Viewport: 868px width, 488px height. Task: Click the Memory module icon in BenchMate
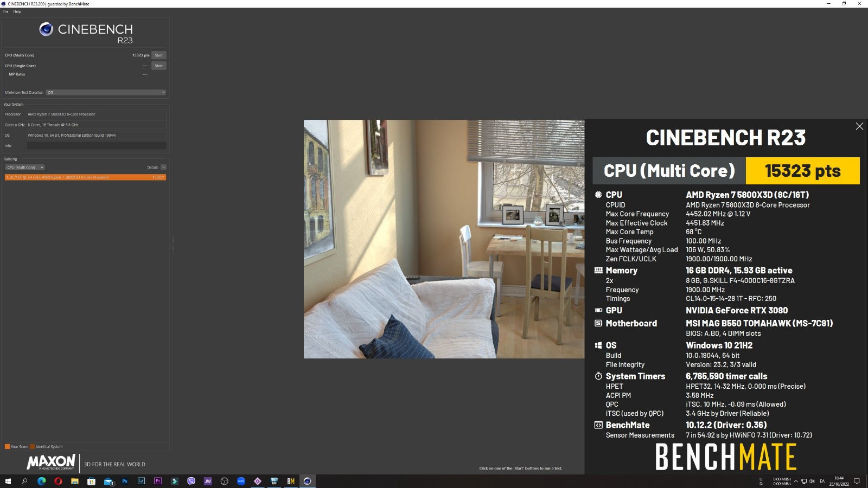pos(598,270)
